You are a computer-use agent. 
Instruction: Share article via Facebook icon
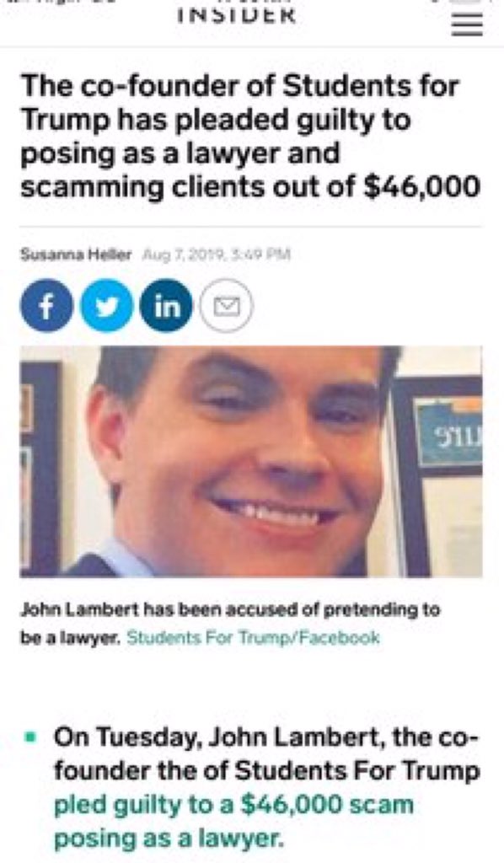tap(46, 305)
